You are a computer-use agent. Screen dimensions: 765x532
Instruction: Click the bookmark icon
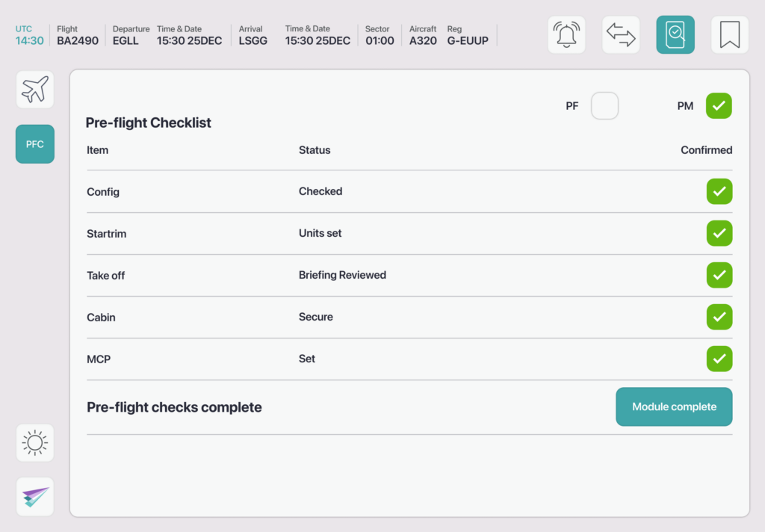[729, 35]
